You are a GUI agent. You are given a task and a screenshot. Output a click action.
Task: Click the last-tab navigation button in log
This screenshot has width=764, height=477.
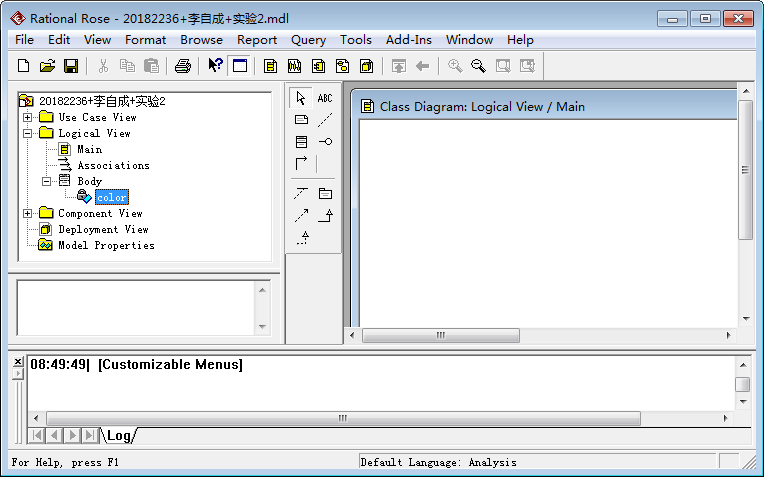(x=90, y=435)
